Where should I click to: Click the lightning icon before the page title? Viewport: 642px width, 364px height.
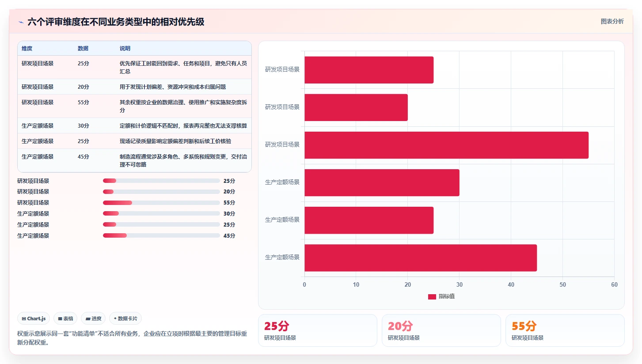click(x=21, y=22)
